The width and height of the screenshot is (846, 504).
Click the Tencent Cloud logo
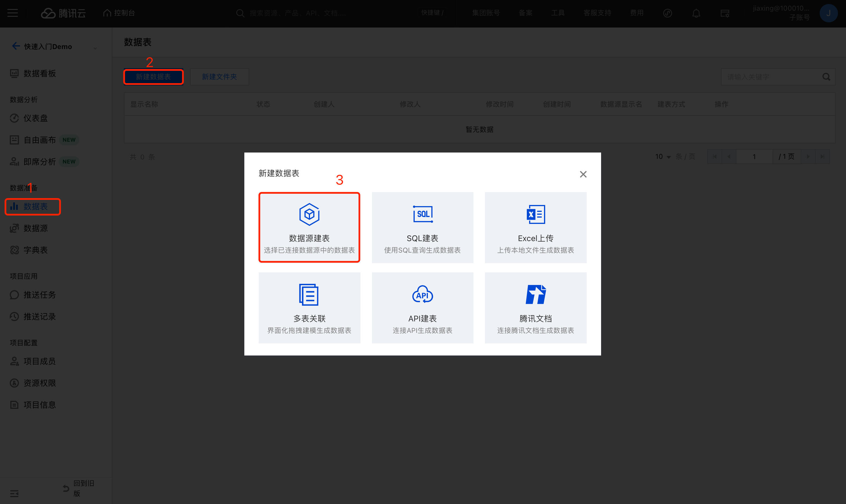(63, 13)
